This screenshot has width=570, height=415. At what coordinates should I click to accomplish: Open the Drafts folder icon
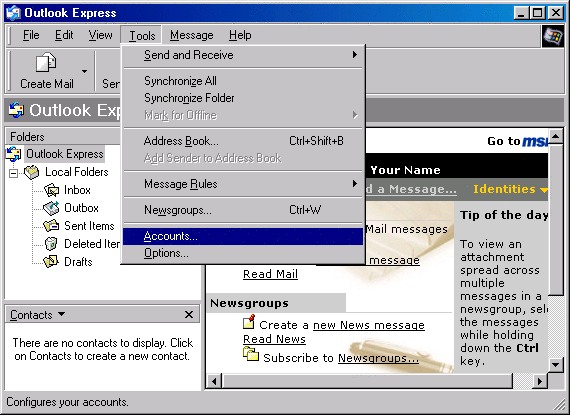click(51, 261)
